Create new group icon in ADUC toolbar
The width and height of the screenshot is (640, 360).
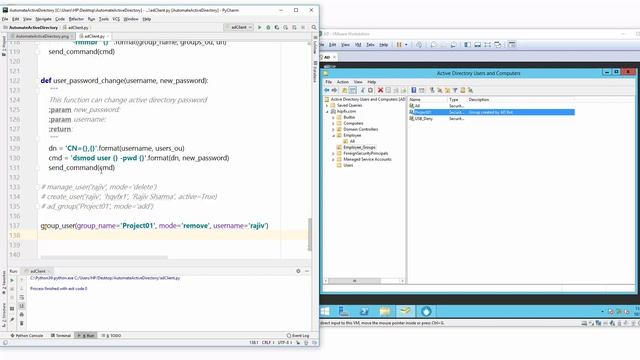pos(440,90)
